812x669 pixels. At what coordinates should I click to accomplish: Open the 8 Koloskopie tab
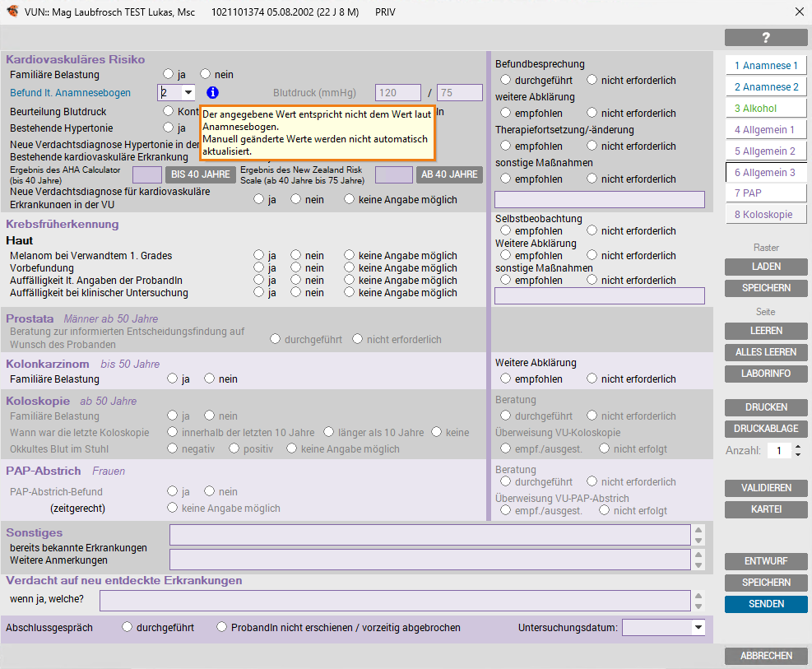click(766, 215)
